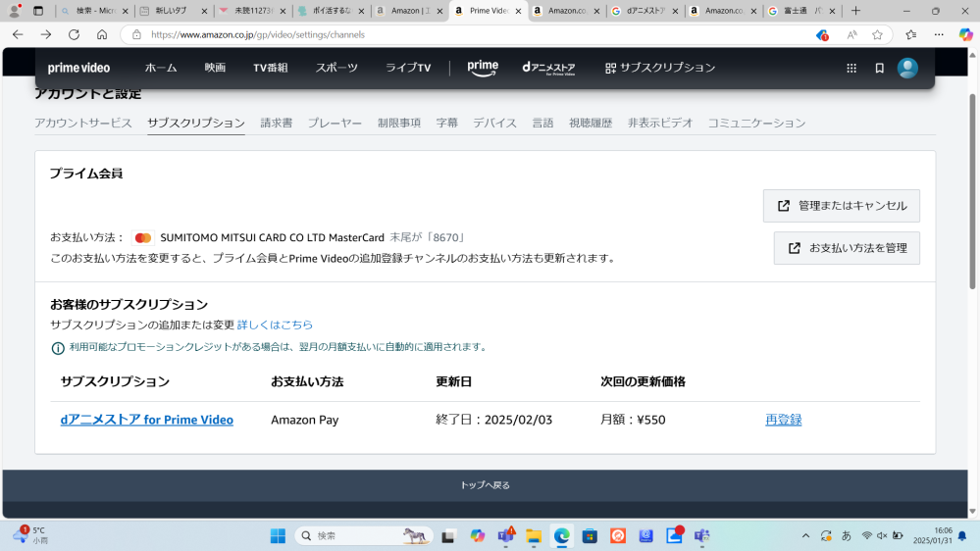Click 再登録 link
Screen dimensions: 980x551
coord(783,420)
